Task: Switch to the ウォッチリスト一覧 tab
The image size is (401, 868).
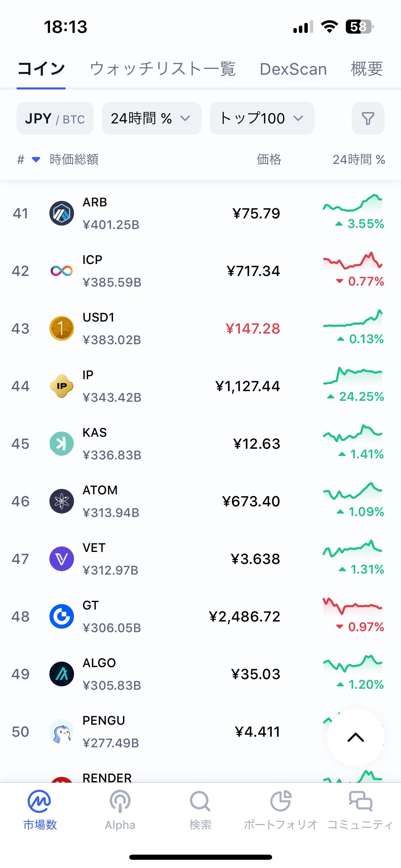Action: click(x=162, y=69)
